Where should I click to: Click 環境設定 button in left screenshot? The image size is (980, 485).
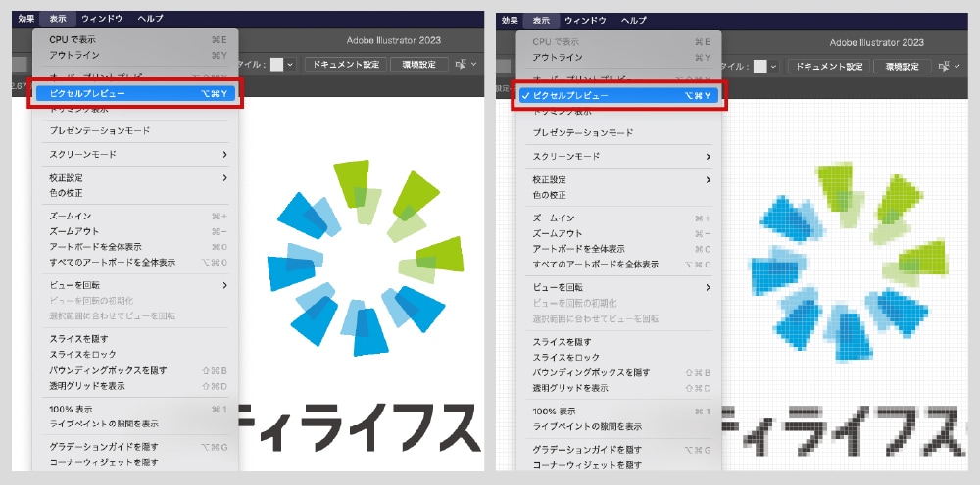(419, 65)
